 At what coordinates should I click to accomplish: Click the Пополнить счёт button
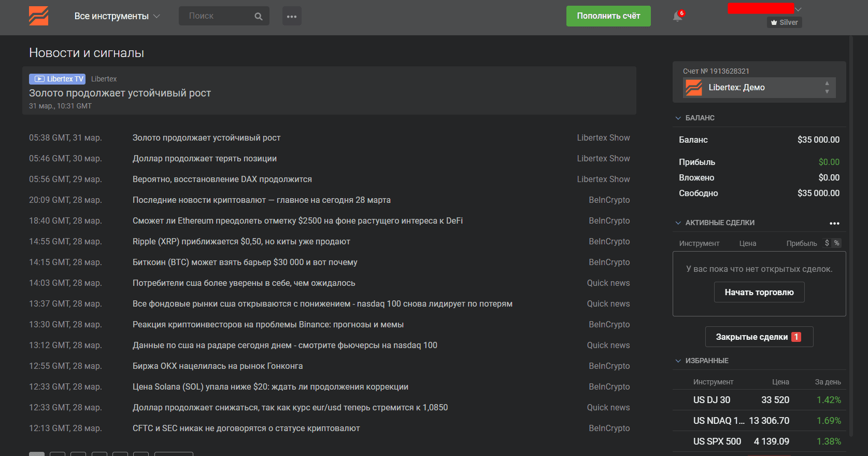[x=608, y=16]
